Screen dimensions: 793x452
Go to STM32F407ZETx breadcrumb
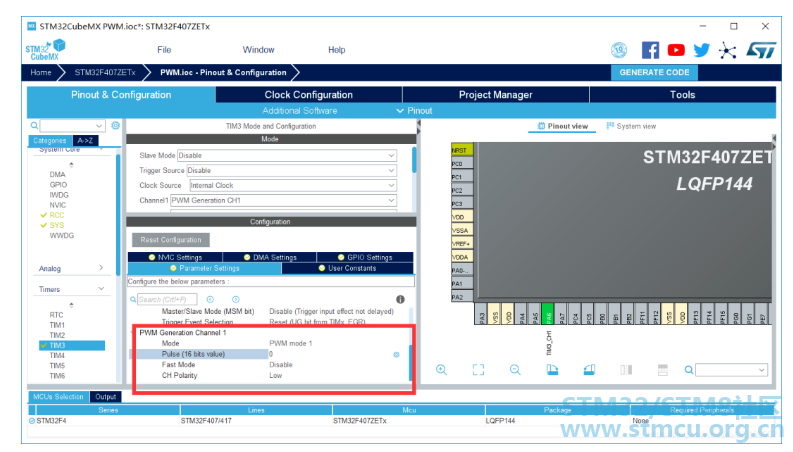(x=105, y=72)
